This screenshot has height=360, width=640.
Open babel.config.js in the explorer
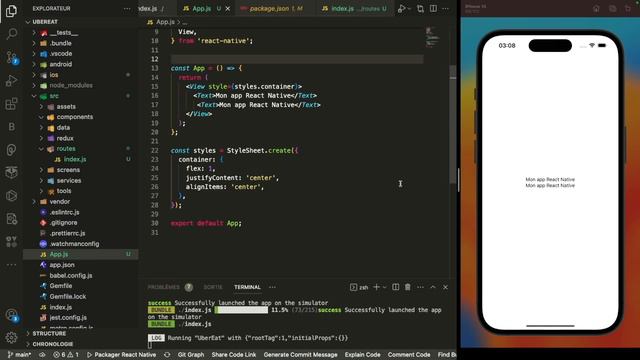pos(71,276)
